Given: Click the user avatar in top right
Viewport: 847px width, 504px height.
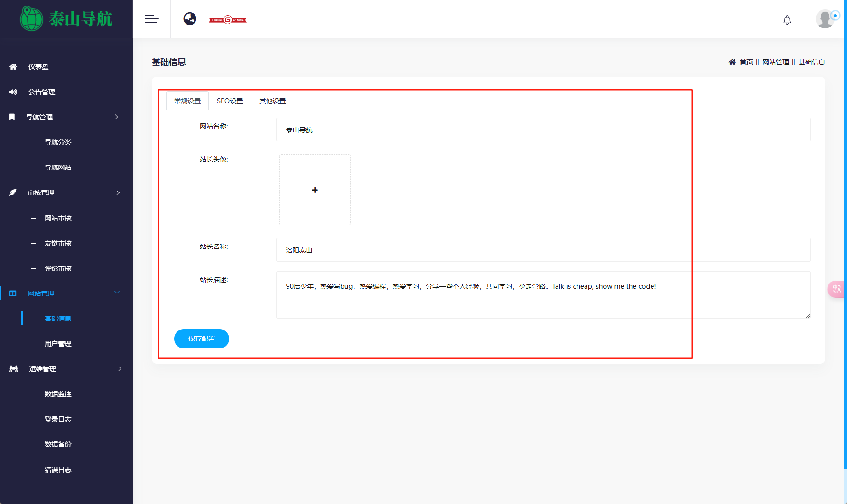Looking at the screenshot, I should click(825, 19).
